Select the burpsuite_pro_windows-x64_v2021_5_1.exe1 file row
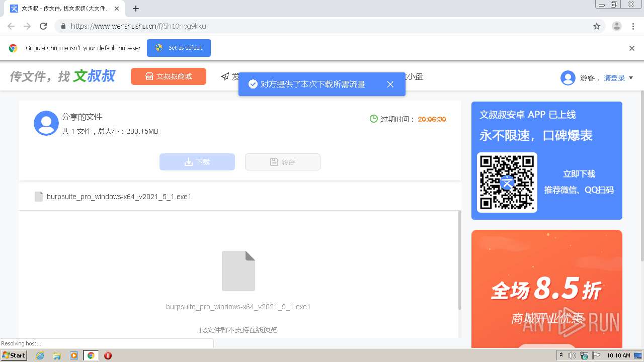This screenshot has width=644, height=362. point(240,197)
